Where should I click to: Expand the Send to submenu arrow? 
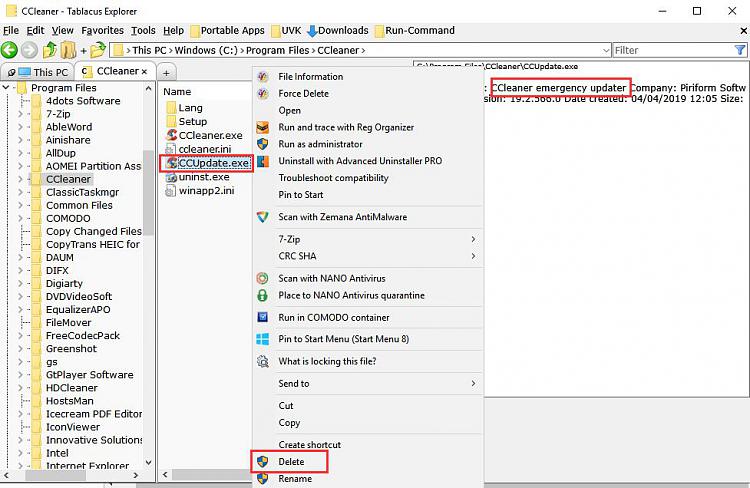[x=473, y=383]
